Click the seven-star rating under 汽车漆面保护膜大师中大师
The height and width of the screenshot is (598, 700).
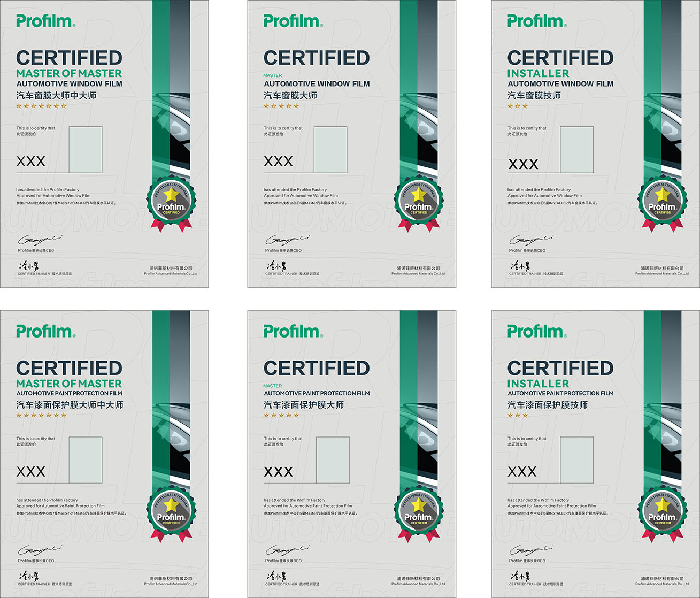pos(42,415)
